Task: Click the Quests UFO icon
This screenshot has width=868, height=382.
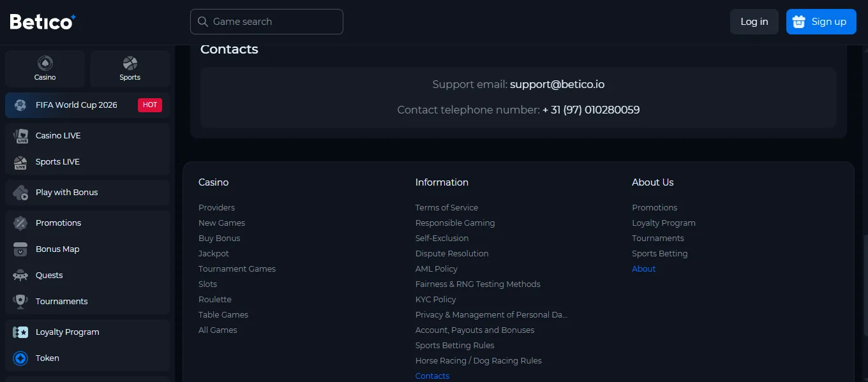Action: pyautogui.click(x=20, y=275)
